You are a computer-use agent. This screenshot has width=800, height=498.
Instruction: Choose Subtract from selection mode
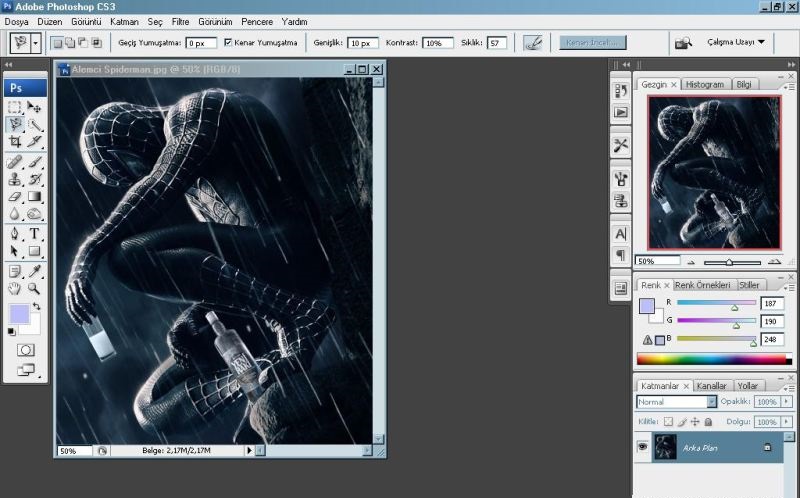pyautogui.click(x=83, y=43)
